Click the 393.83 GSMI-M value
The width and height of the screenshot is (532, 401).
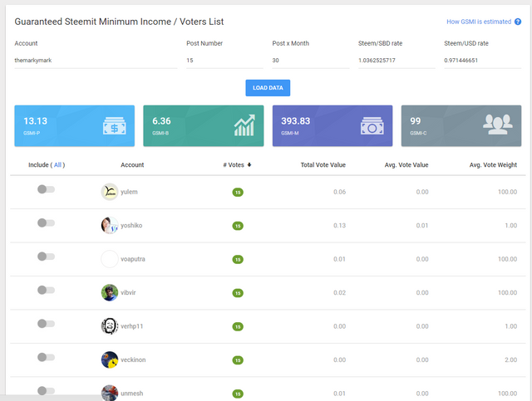tap(296, 121)
